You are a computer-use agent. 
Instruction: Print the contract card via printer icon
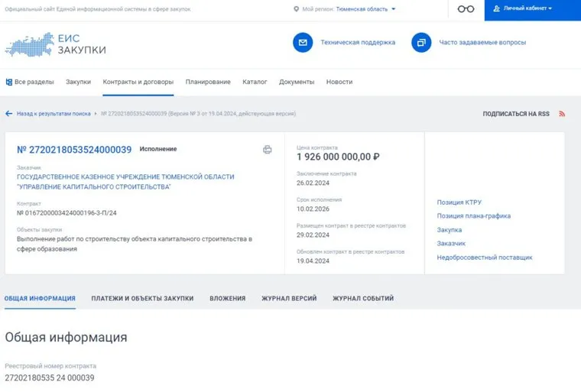click(267, 150)
